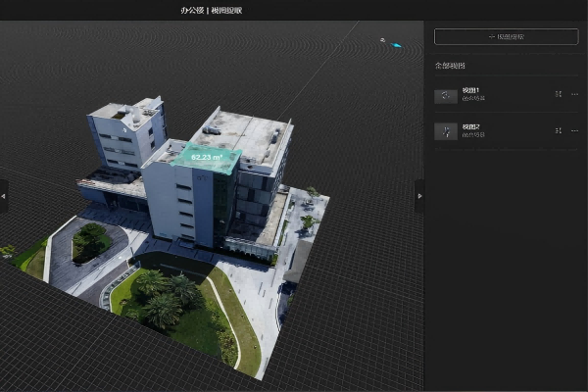Click the add view button with plus sign
This screenshot has height=392, width=588.
(506, 36)
